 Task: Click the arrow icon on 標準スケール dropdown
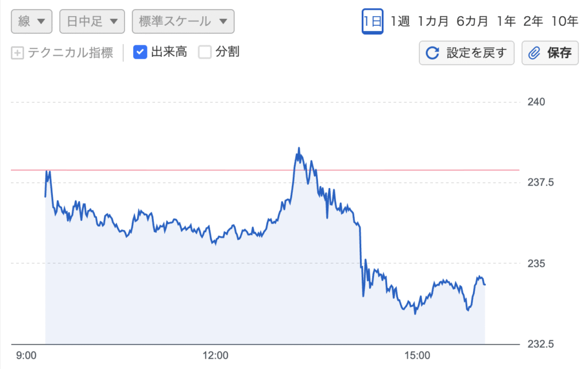pyautogui.click(x=223, y=21)
